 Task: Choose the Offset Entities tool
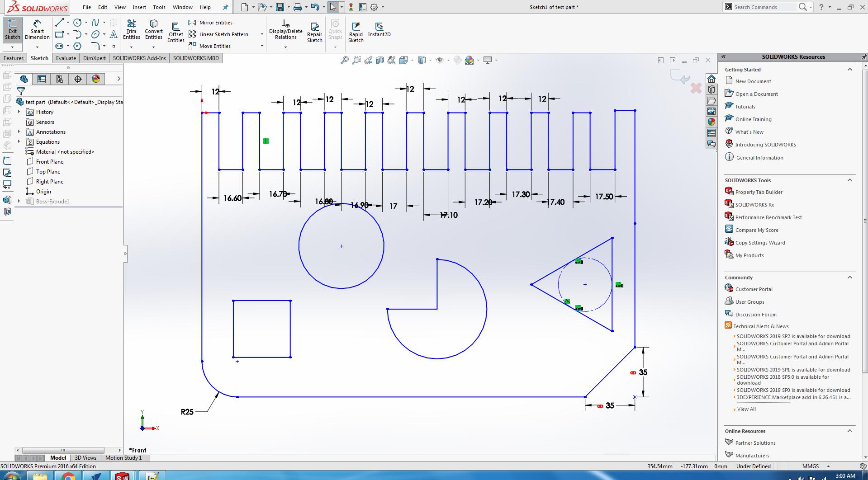pos(175,32)
